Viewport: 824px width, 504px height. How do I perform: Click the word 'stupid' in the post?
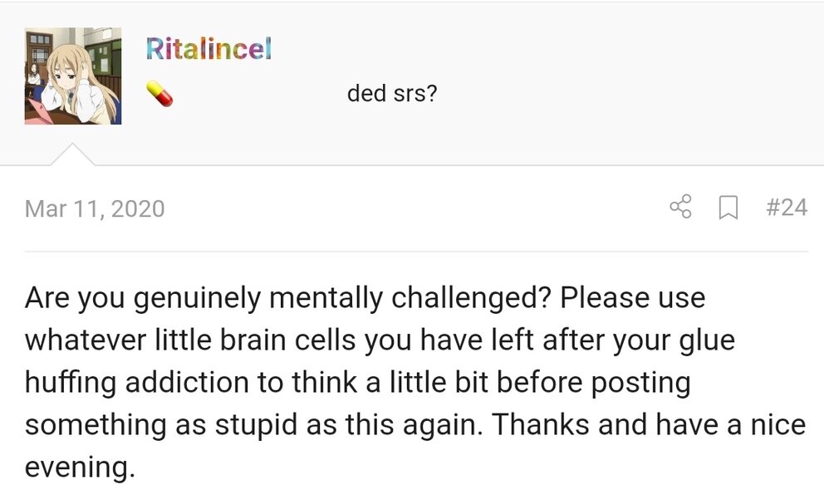click(256, 424)
